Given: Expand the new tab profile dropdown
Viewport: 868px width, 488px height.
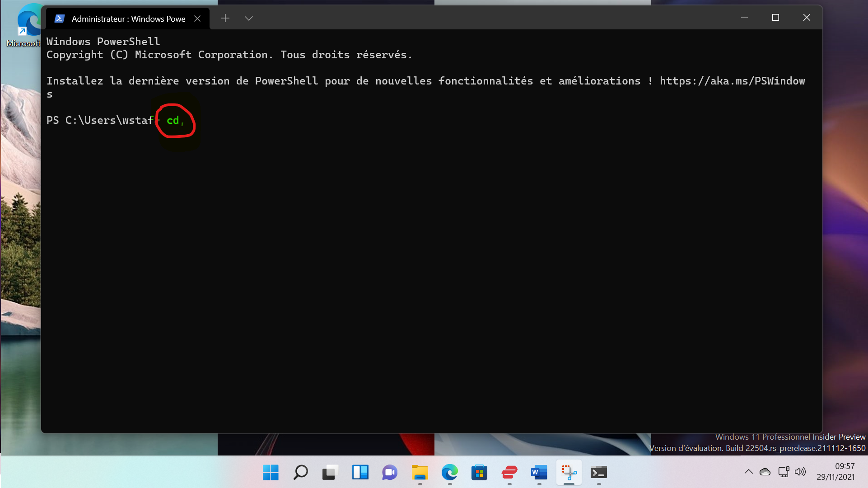Looking at the screenshot, I should pyautogui.click(x=248, y=18).
